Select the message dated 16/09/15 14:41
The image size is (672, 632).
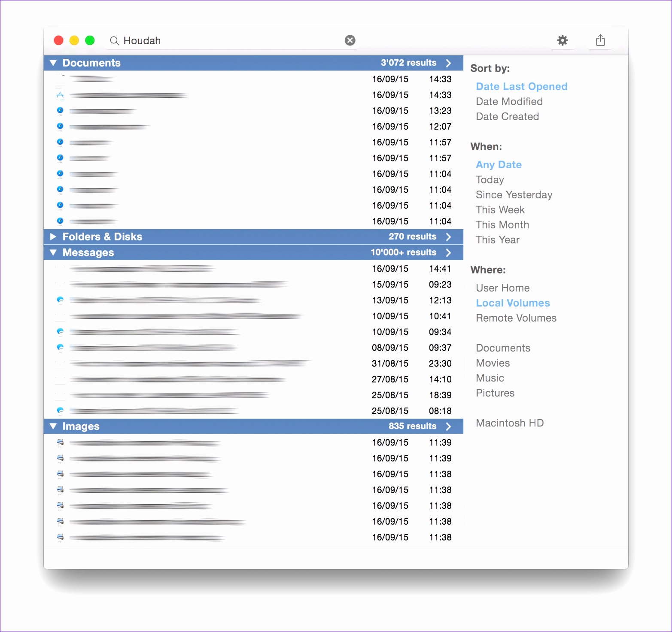tap(253, 269)
